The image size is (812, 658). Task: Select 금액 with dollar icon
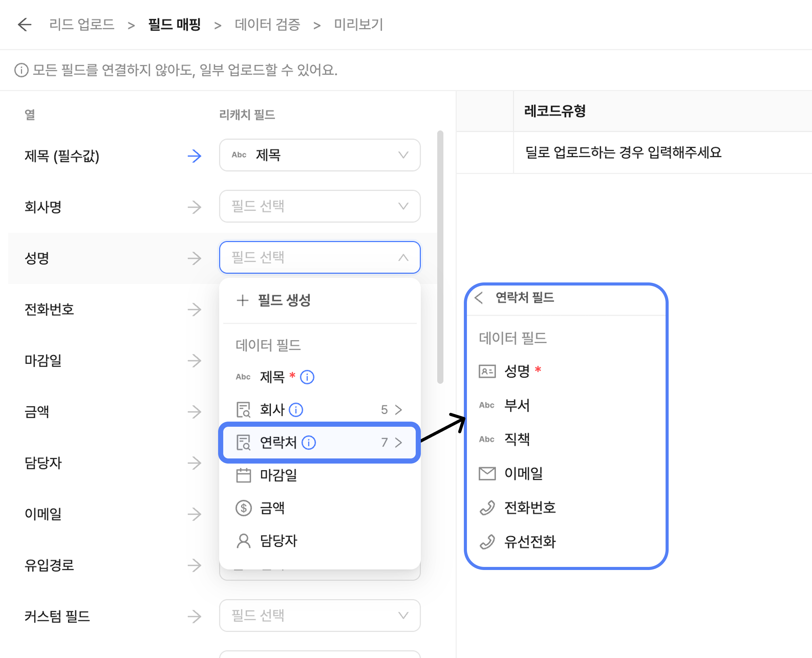tap(272, 508)
